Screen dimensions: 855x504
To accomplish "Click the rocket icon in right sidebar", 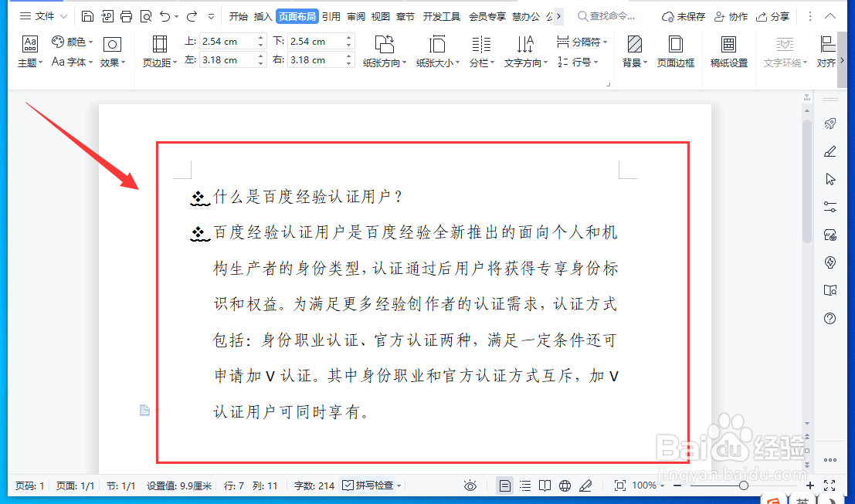I will (830, 123).
